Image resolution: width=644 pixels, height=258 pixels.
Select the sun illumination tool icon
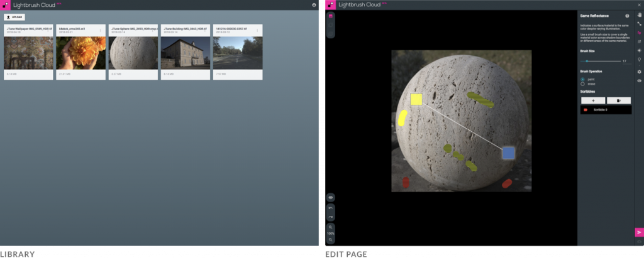pos(639,50)
